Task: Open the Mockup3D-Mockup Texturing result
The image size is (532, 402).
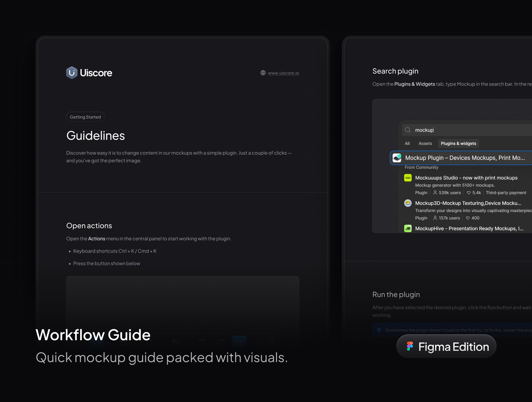Action: coord(468,203)
